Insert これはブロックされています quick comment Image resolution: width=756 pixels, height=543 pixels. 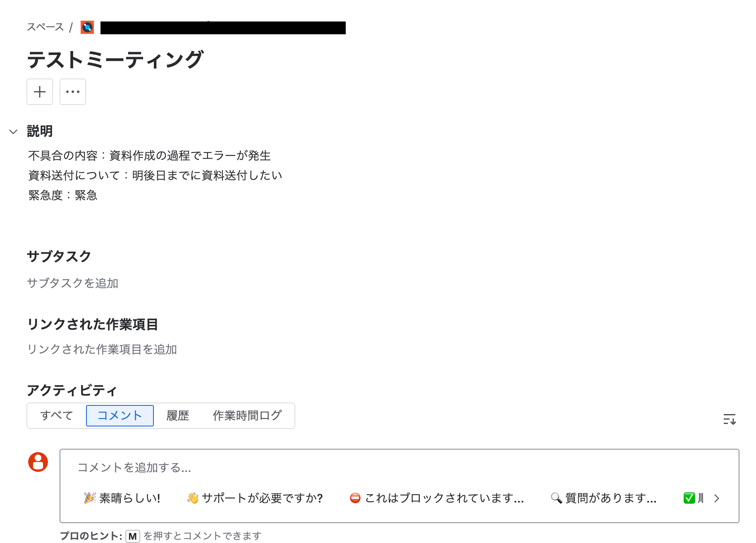point(437,498)
